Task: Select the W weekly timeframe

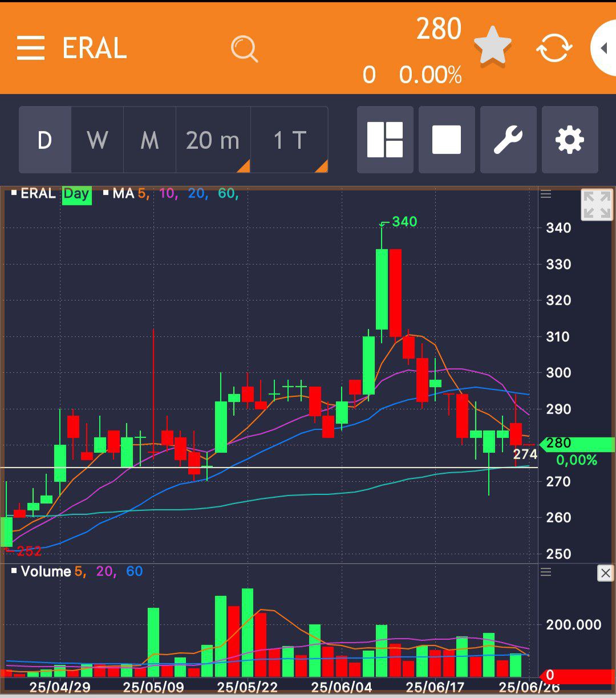Action: pyautogui.click(x=97, y=140)
